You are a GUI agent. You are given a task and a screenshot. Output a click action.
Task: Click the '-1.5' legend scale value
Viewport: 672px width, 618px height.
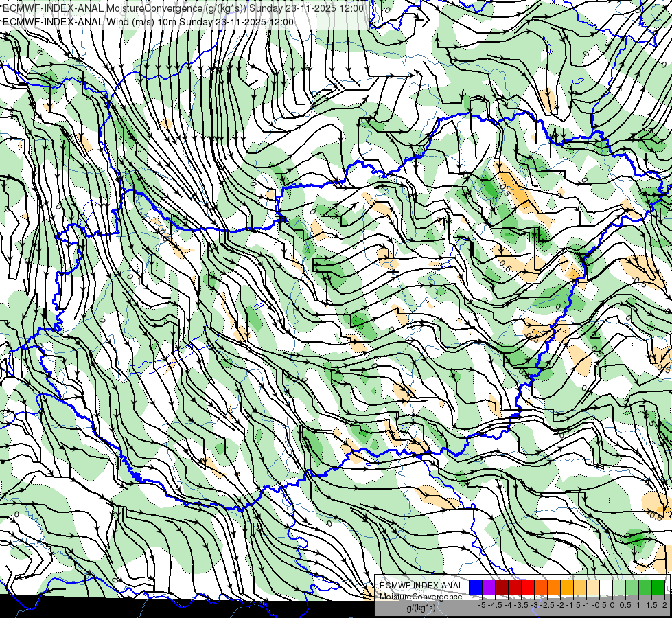pyautogui.click(x=573, y=605)
